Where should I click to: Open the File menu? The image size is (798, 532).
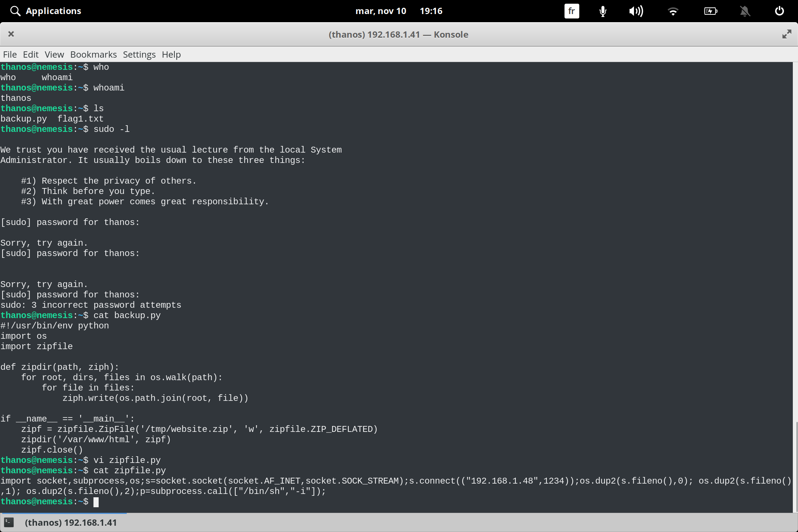[10, 54]
